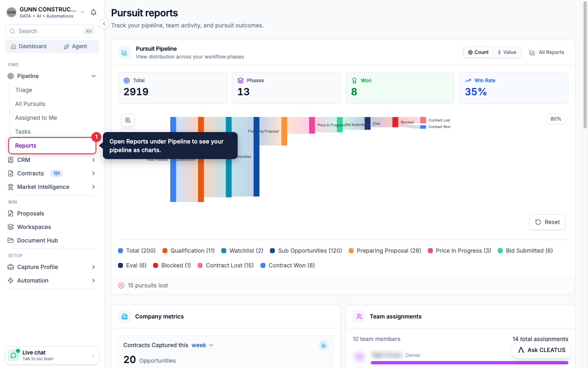Open the company switcher dropdown chevron
Viewport: 588px width, 368px height.
[x=82, y=12]
